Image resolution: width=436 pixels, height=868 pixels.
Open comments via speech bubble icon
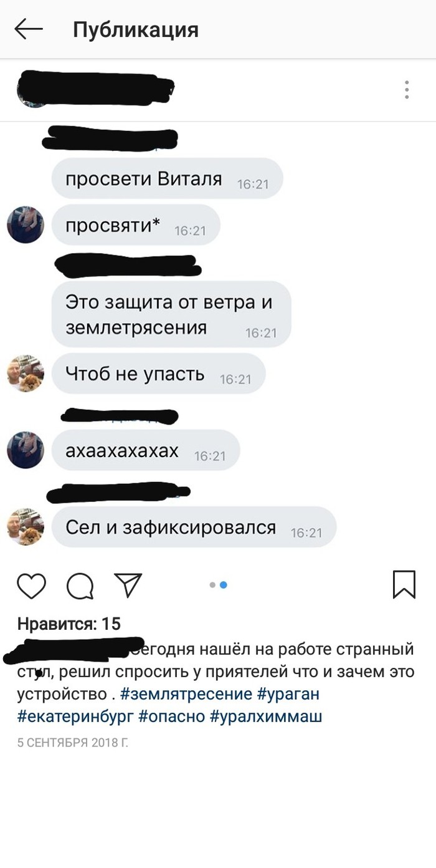(80, 586)
